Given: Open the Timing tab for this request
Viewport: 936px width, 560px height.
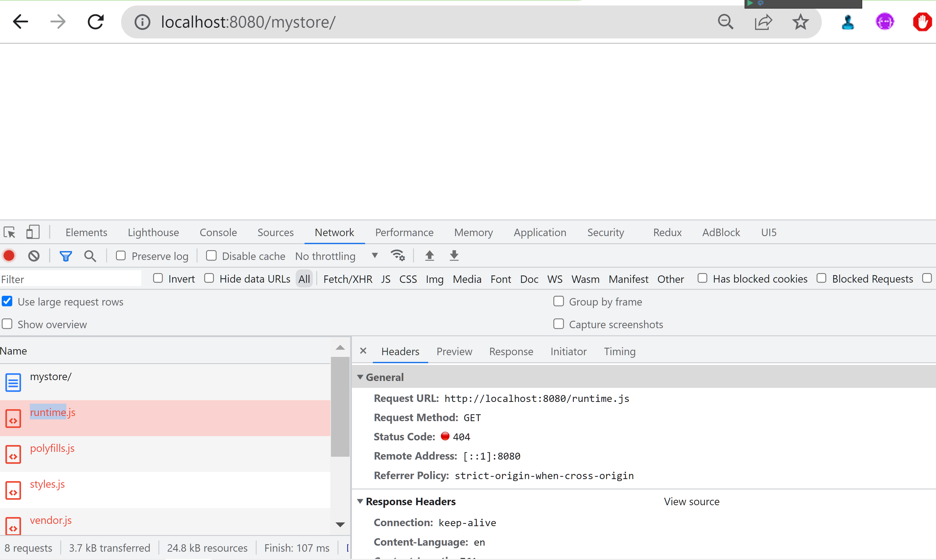Looking at the screenshot, I should pos(619,351).
